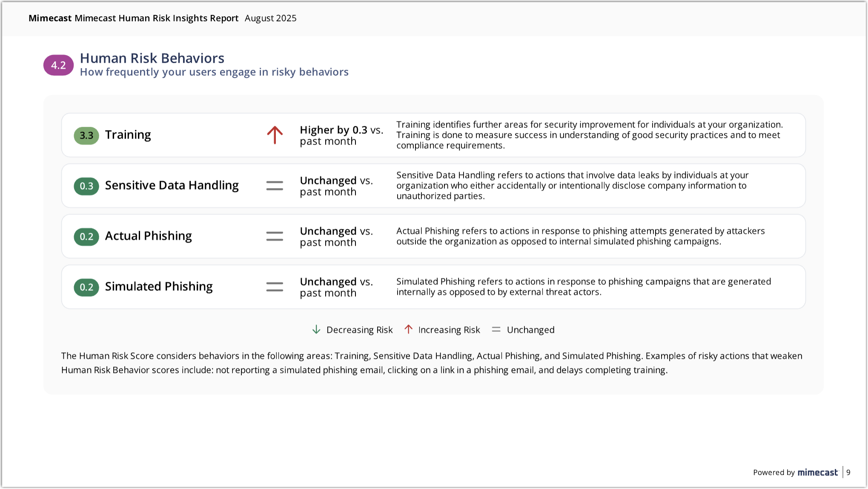
Task: Click the equals icon in Sensitive Data Handling row
Action: (x=275, y=186)
